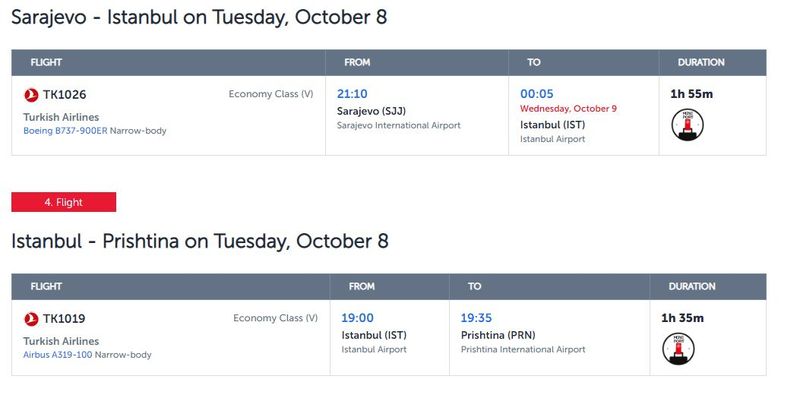
Task: Click Prishtina International Airport text
Action: [x=523, y=350]
